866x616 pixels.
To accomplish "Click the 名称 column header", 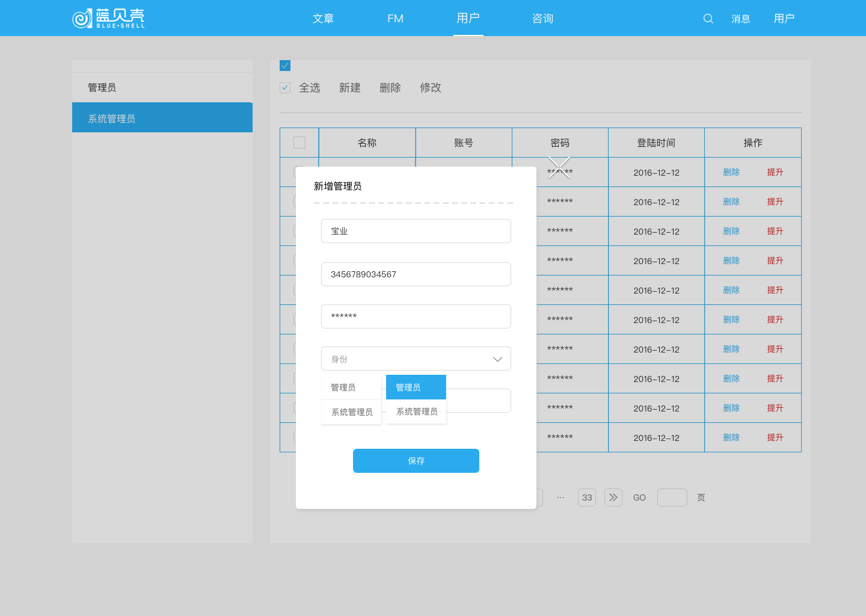I will pos(367,143).
